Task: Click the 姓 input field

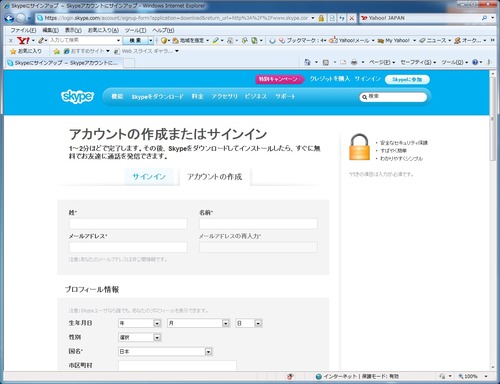Action: [128, 224]
